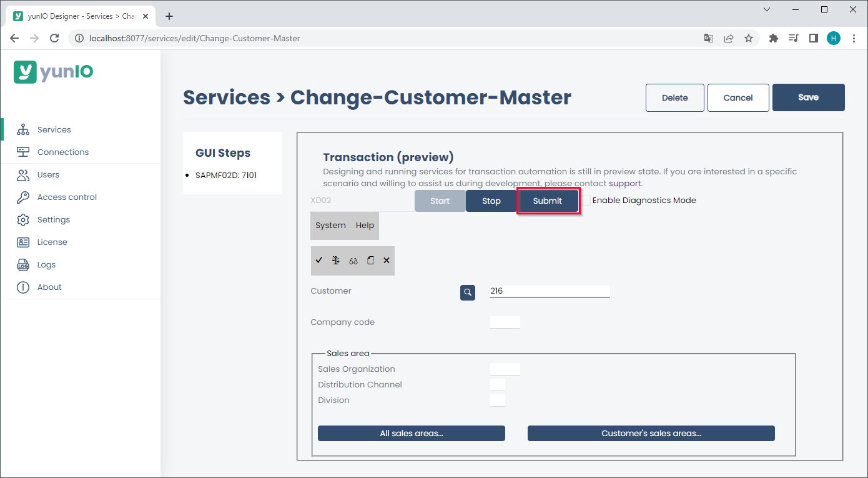This screenshot has height=478, width=868.
Task: Click the checkmark confirm icon in SAP toolbar
Action: pos(319,261)
